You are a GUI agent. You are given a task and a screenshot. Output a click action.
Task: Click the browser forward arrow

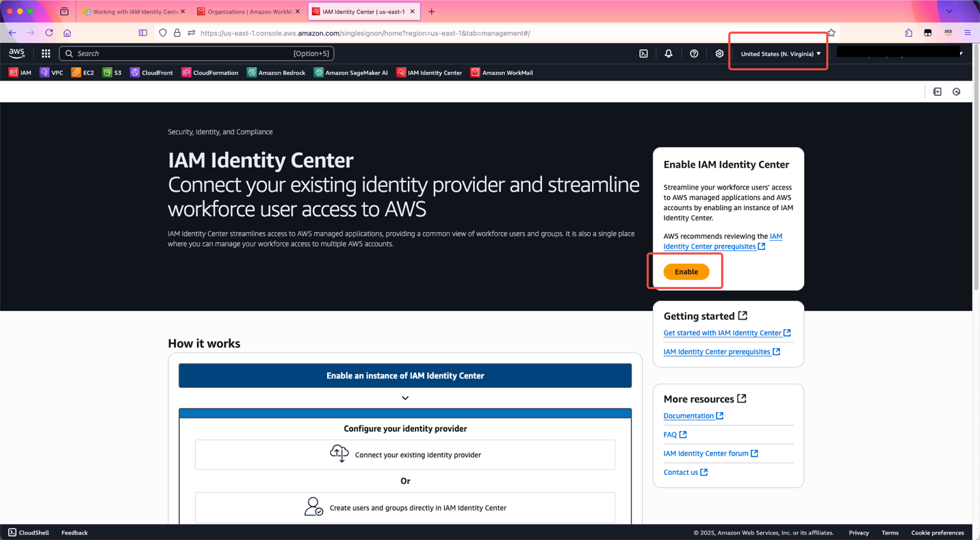[31, 33]
